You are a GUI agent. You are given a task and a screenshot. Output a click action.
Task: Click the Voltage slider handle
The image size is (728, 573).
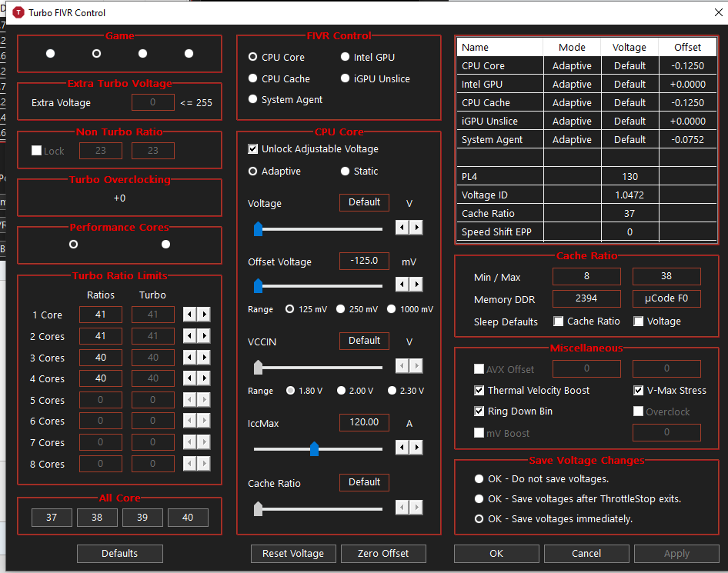coord(258,228)
